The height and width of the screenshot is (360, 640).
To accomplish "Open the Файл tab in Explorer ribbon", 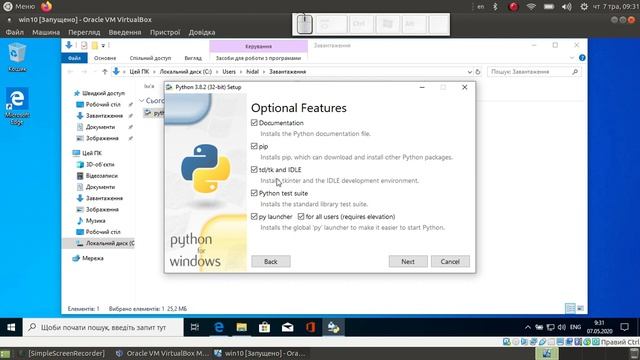I will click(x=74, y=58).
